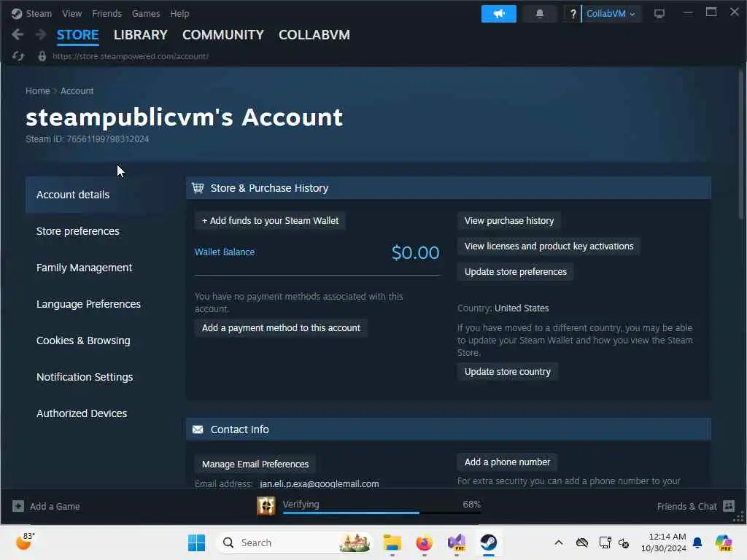747x560 pixels.
Task: Click Add a phone number button
Action: (507, 462)
